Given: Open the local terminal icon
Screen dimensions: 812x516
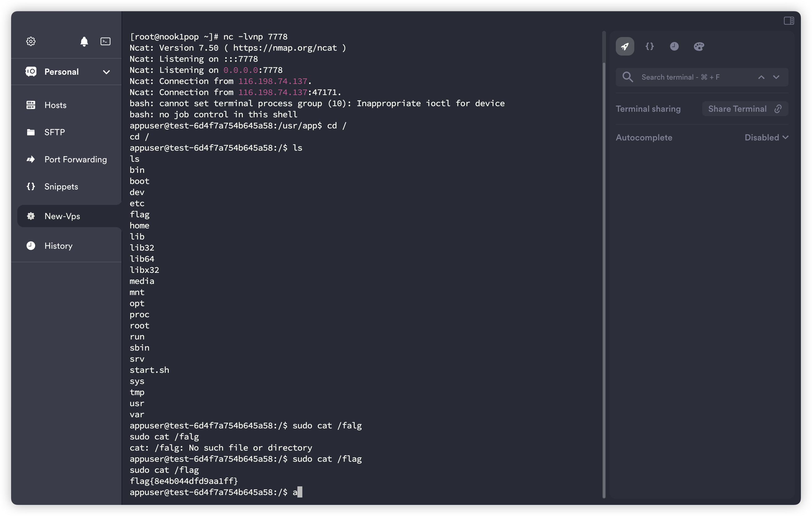Looking at the screenshot, I should [106, 41].
